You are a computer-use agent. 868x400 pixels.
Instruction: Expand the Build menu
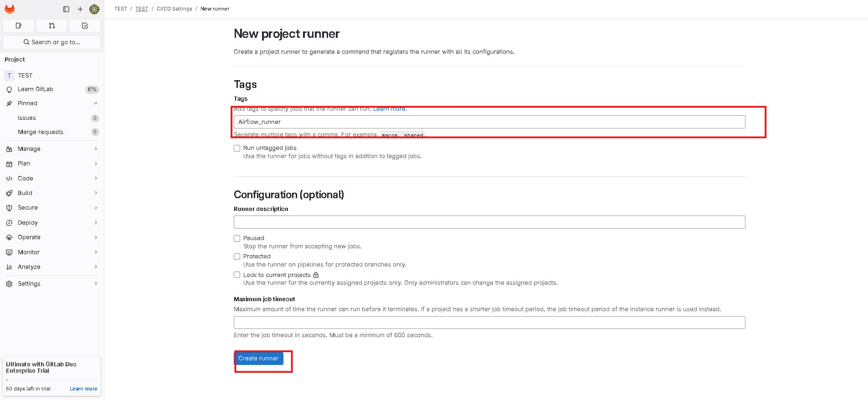pos(52,193)
